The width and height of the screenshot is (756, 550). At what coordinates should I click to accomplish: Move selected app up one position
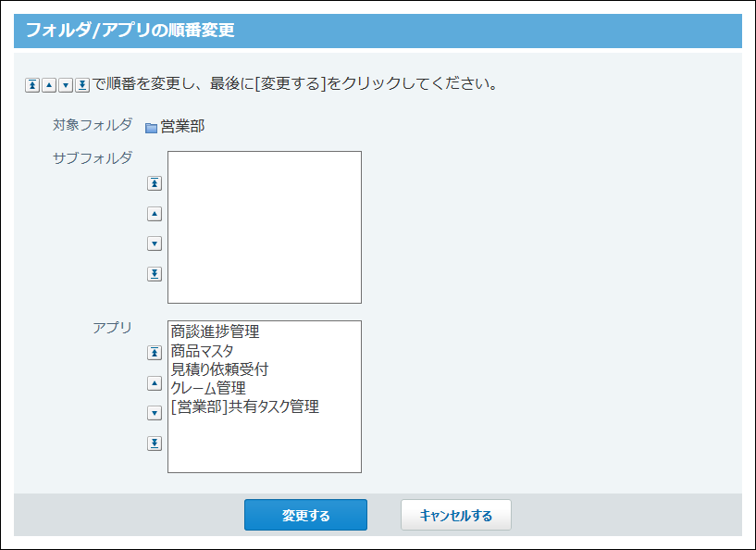[x=155, y=383]
